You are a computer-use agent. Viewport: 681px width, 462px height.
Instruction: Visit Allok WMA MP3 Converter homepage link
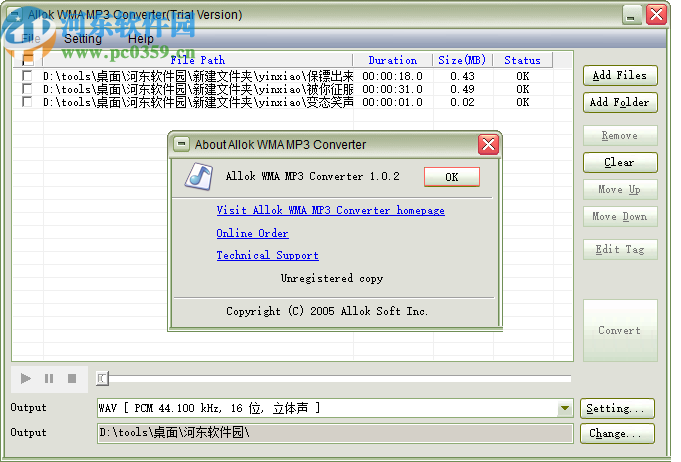(331, 210)
